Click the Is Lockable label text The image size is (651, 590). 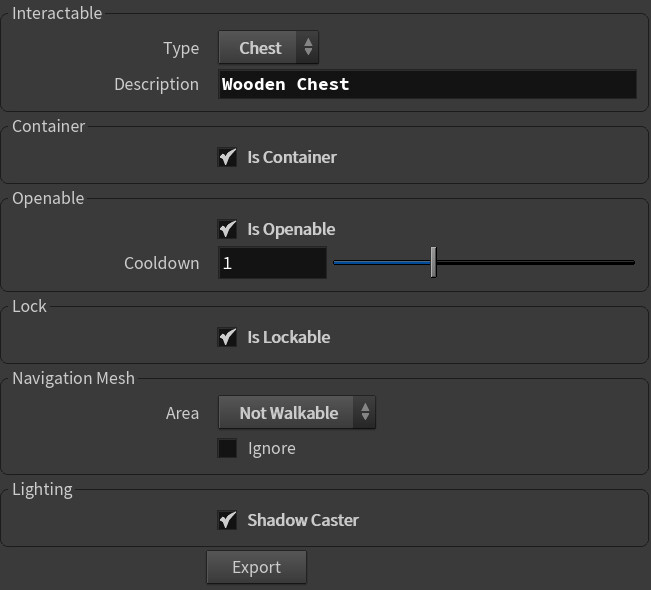tap(289, 337)
